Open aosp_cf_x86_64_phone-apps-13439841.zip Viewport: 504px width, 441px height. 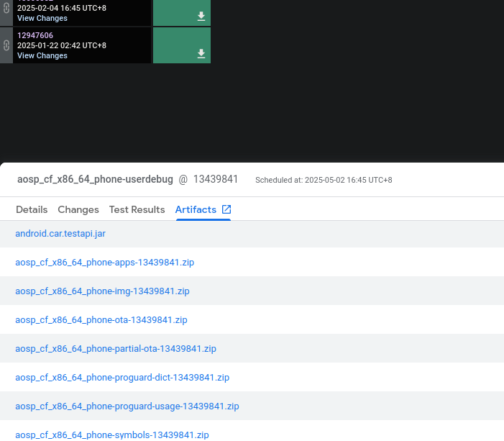104,263
